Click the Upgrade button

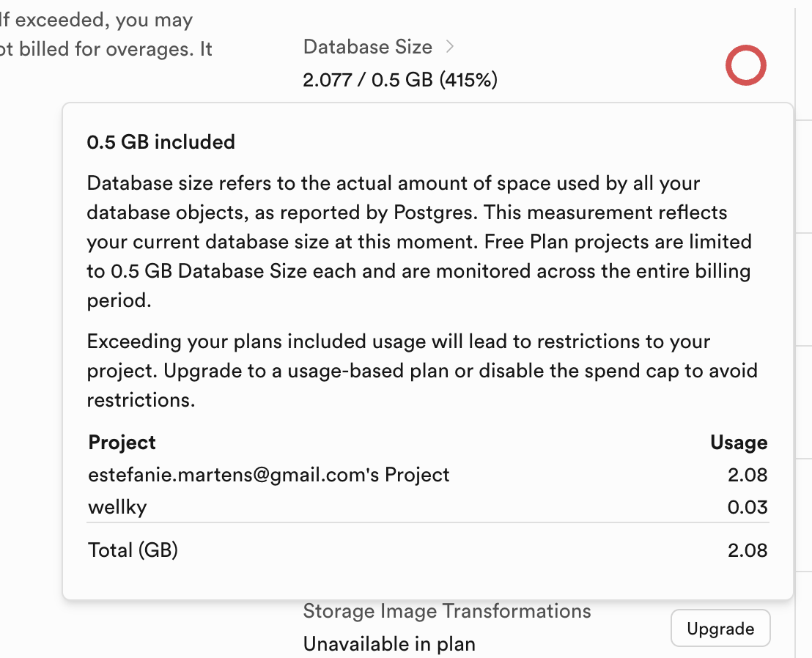pyautogui.click(x=720, y=629)
